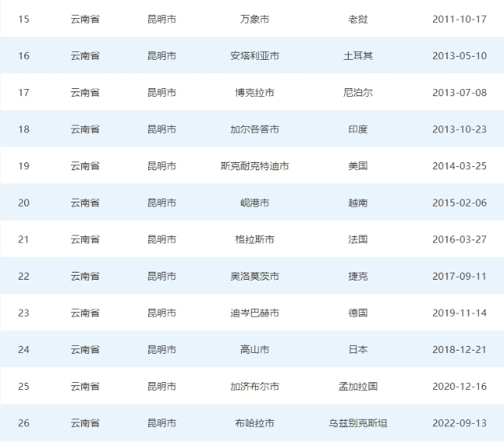This screenshot has height=442, width=504.
Task: Click the country 孟加拉国
Action: pos(358,387)
